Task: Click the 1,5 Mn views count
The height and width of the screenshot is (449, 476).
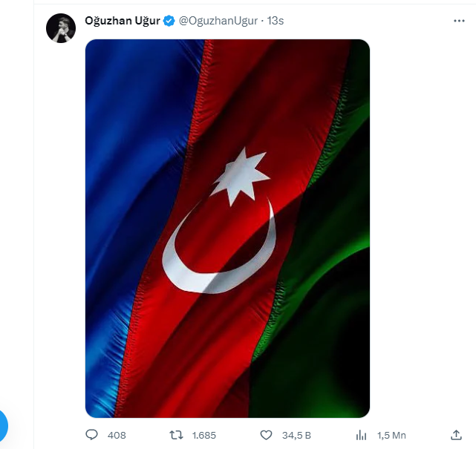Action: tap(391, 435)
